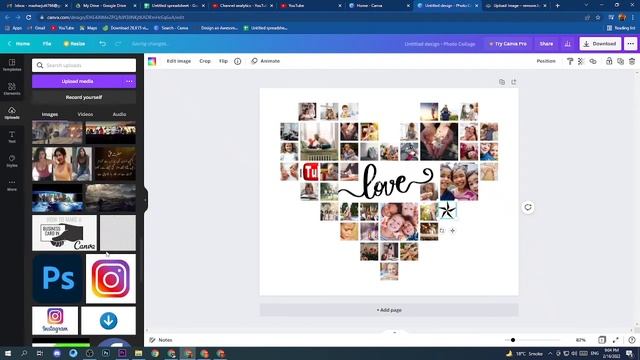The width and height of the screenshot is (640, 360).
Task: Open the Windows Start menu
Action: pyautogui.click(x=8, y=353)
